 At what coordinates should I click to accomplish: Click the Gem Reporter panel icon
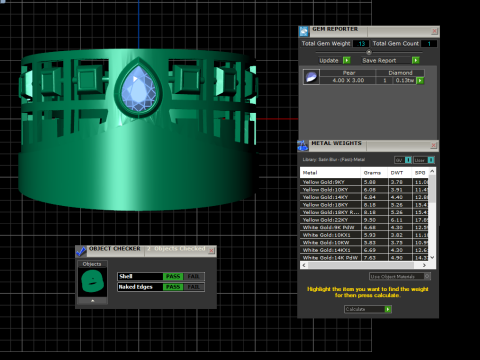point(304,31)
